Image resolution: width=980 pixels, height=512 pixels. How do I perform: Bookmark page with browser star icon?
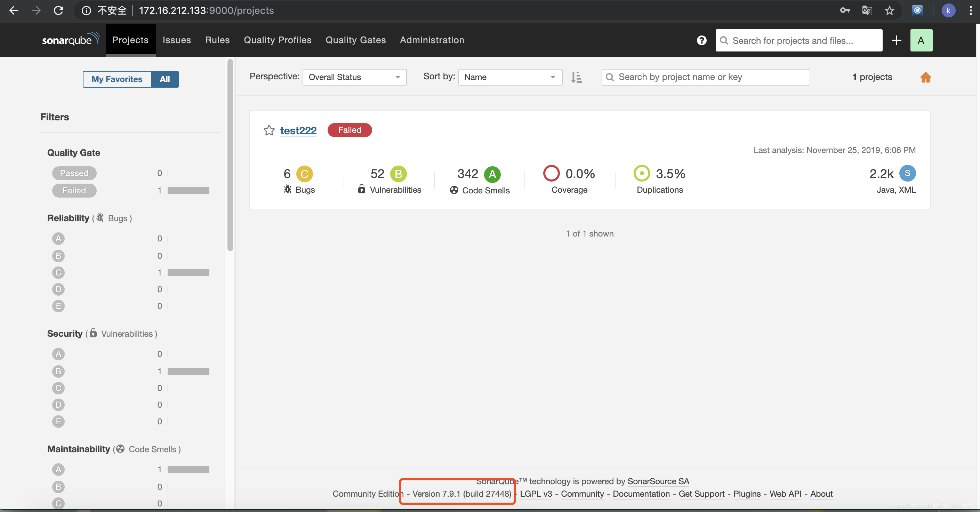click(x=889, y=11)
